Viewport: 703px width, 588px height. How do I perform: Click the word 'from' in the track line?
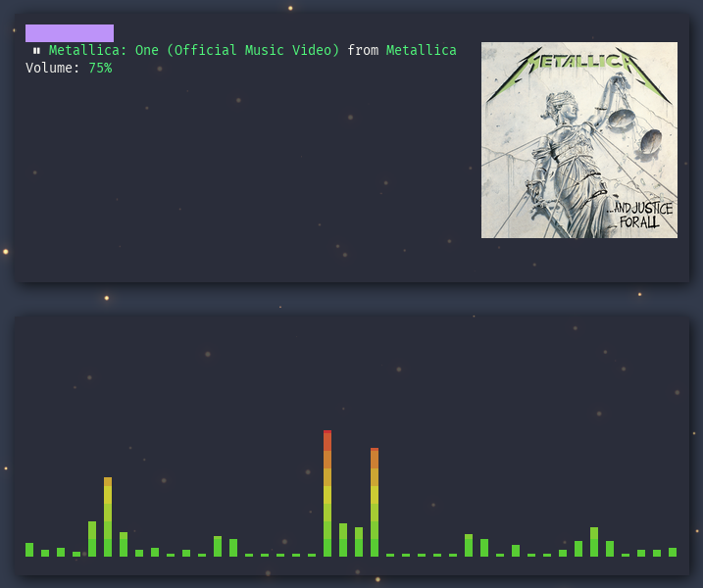click(363, 50)
